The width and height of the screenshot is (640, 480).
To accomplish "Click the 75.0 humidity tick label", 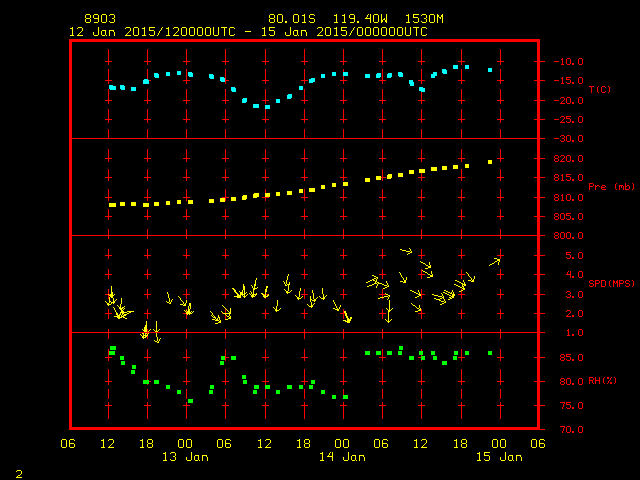I will [x=571, y=406].
